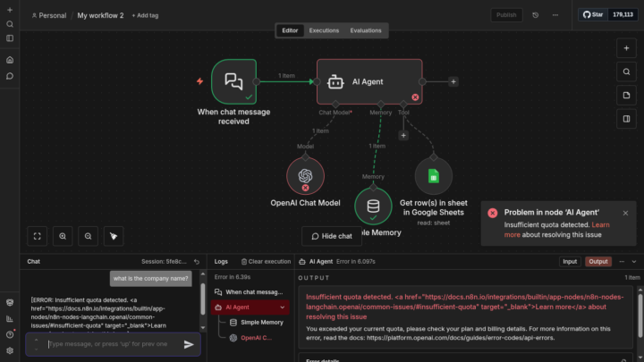Open the chat icon in left sidebar
The height and width of the screenshot is (362, 644).
pyautogui.click(x=10, y=76)
